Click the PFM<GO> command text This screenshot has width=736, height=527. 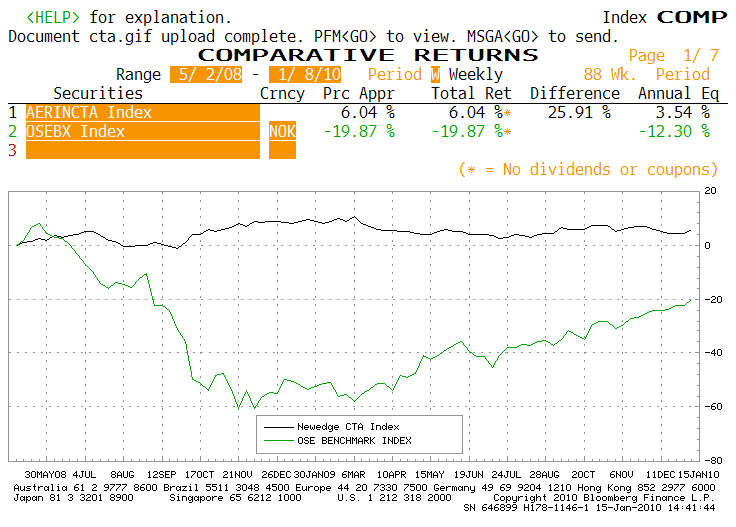(x=345, y=37)
